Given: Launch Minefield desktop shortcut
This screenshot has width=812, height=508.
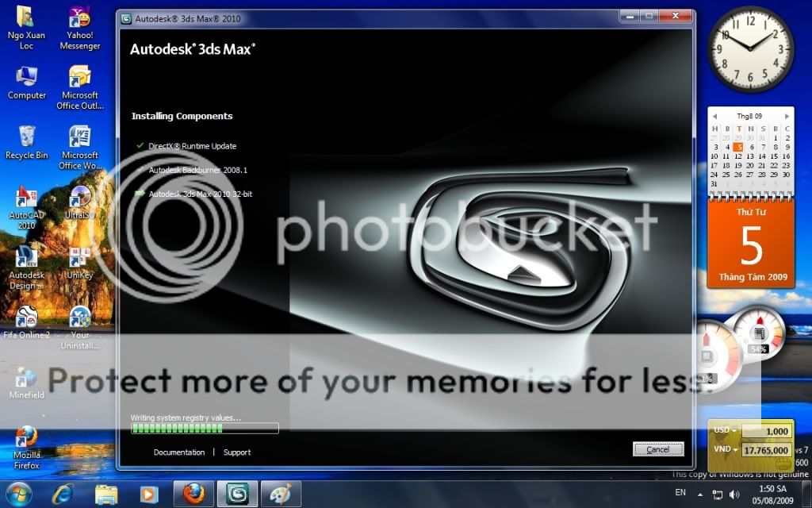Looking at the screenshot, I should coord(26,383).
